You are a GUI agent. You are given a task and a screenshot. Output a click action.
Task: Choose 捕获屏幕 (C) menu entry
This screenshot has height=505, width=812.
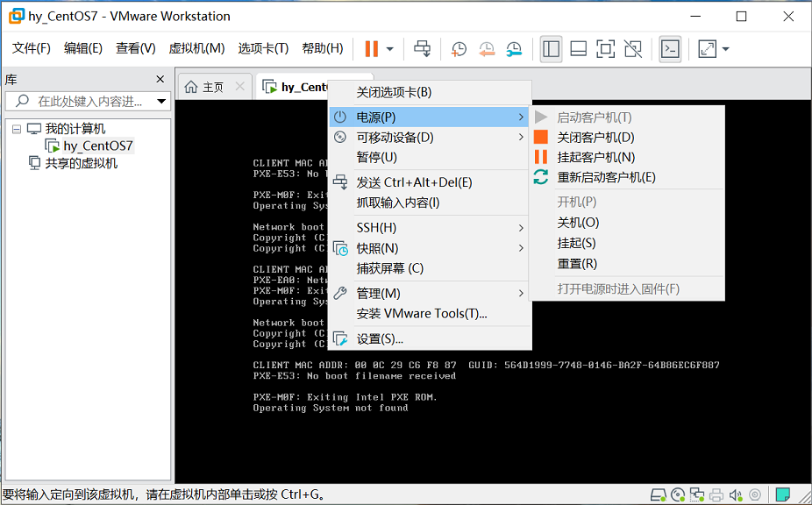coord(430,268)
